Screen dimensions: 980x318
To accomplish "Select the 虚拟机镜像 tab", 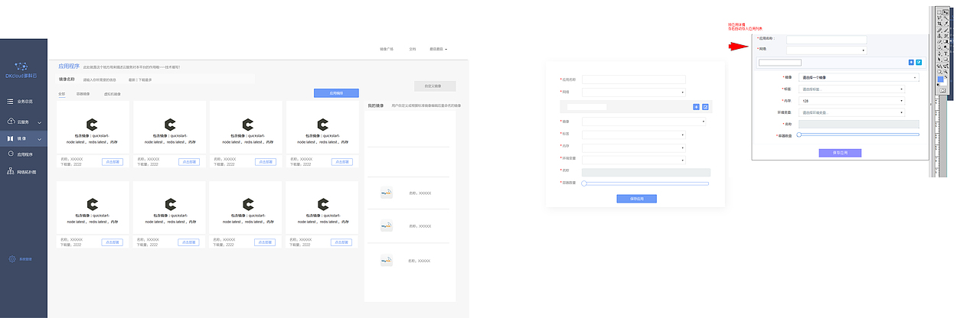I will pyautogui.click(x=113, y=94).
